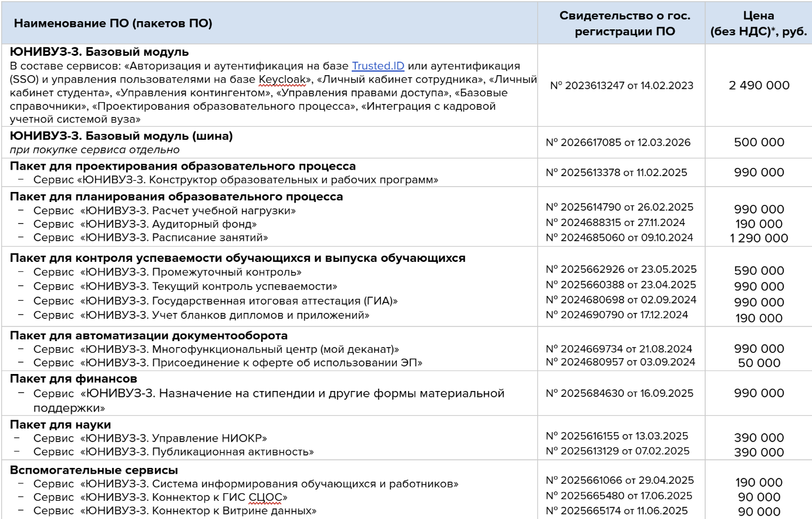This screenshot has width=812, height=519.
Task: Click the "Промежуточный контроль" service line
Action: coord(167,272)
